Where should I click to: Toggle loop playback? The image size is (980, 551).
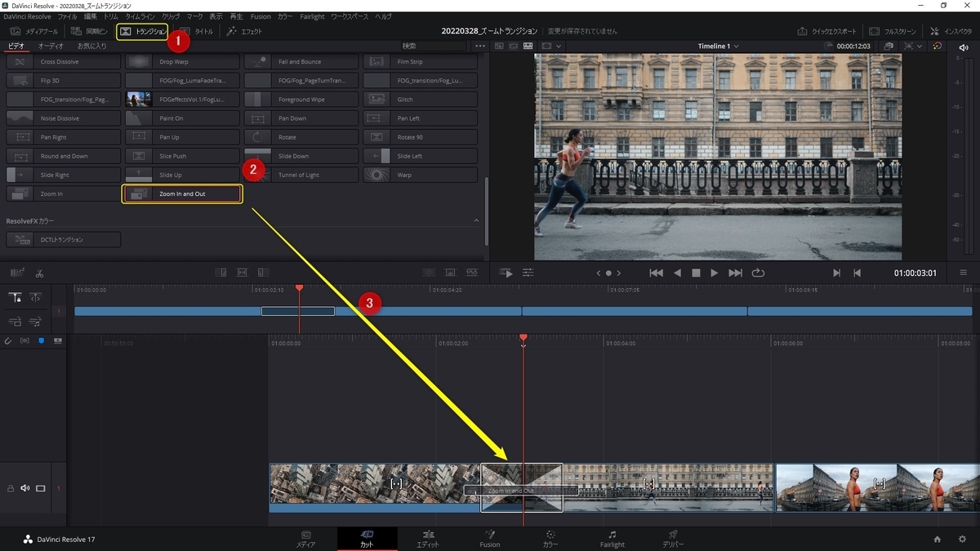[x=758, y=273]
